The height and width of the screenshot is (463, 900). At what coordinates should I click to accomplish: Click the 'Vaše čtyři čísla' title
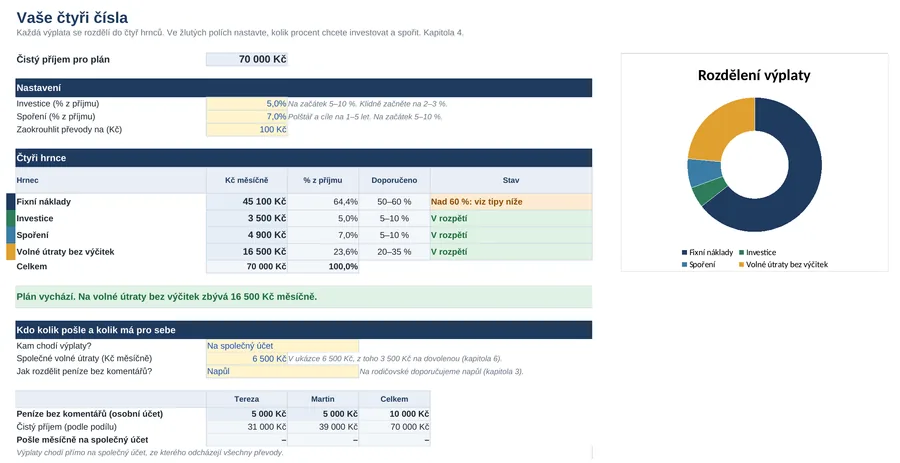click(x=72, y=18)
